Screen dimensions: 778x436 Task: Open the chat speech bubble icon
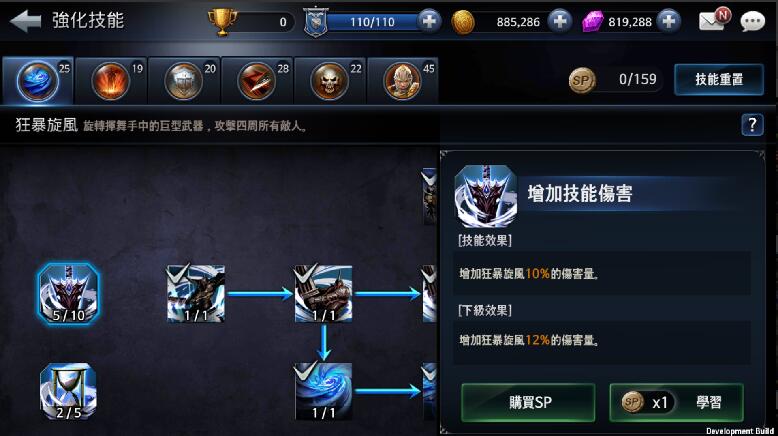752,21
